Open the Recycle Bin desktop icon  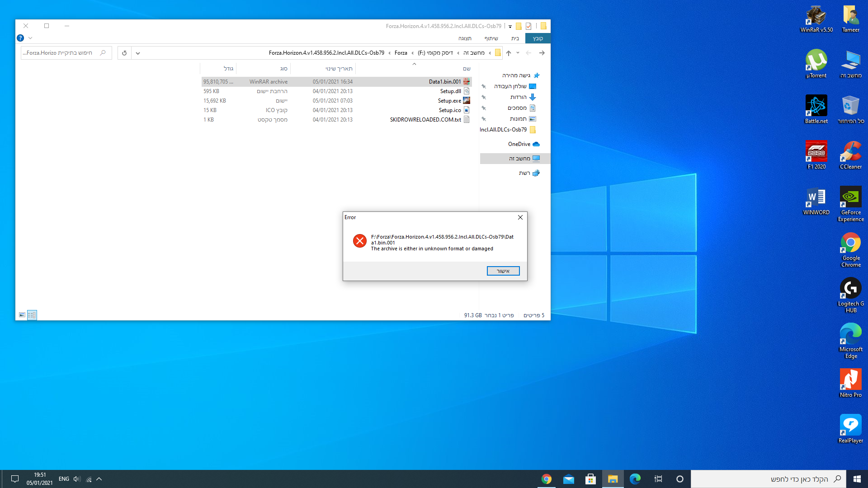tap(851, 109)
